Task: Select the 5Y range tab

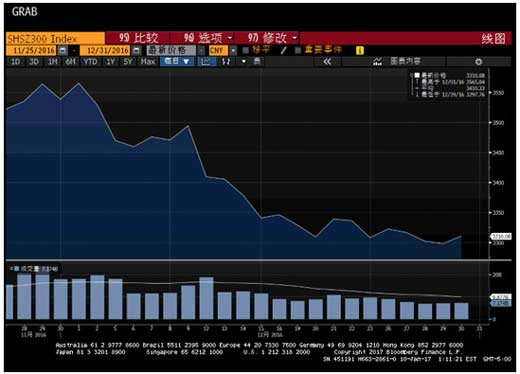Action: tap(128, 62)
